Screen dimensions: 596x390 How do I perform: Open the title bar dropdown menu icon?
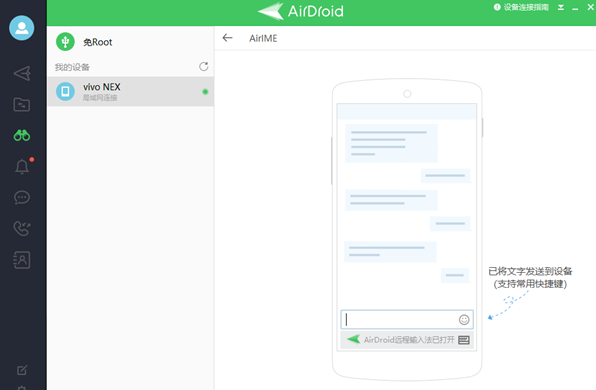click(561, 7)
